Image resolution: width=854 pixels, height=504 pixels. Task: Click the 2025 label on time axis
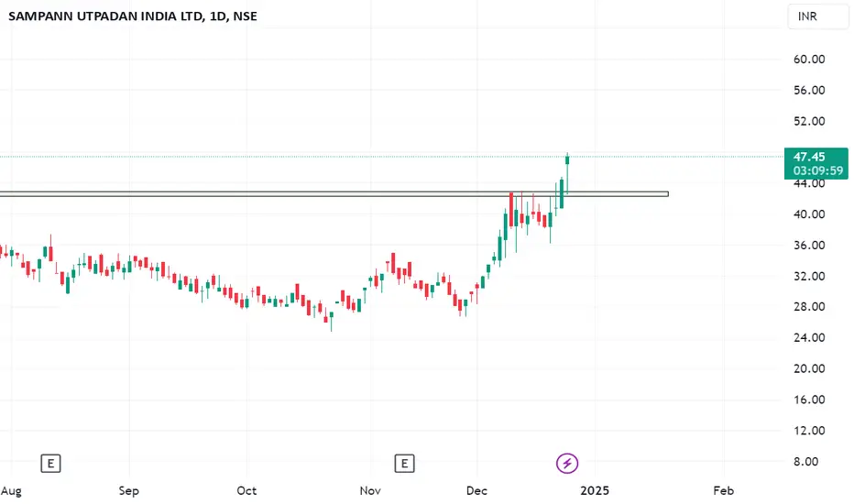point(595,491)
